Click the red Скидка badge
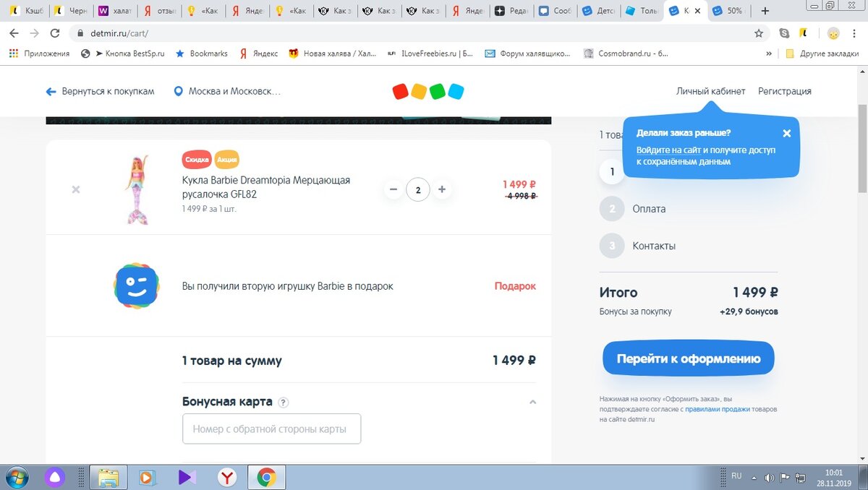Image resolution: width=868 pixels, height=490 pixels. click(197, 159)
